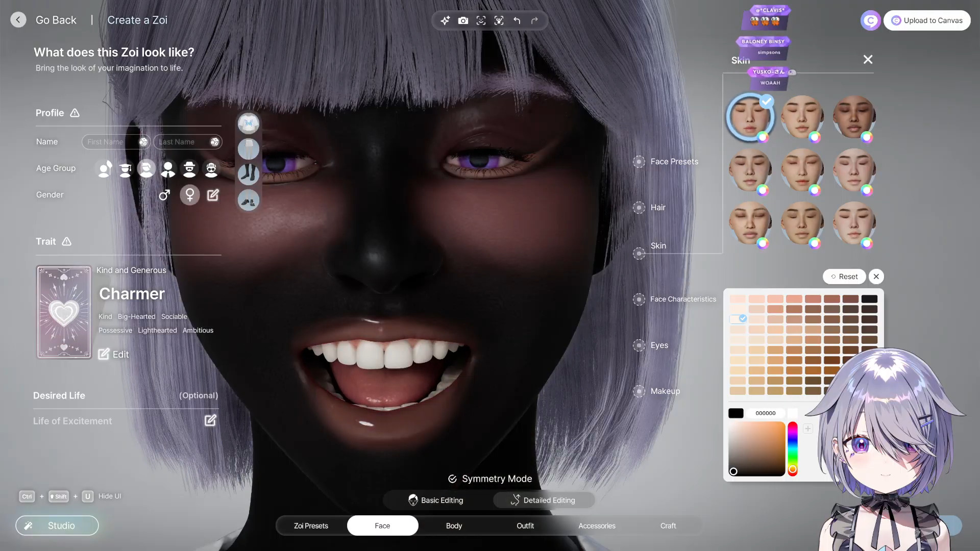The image size is (980, 551).
Task: Switch to the Outfit tab
Action: pyautogui.click(x=525, y=525)
